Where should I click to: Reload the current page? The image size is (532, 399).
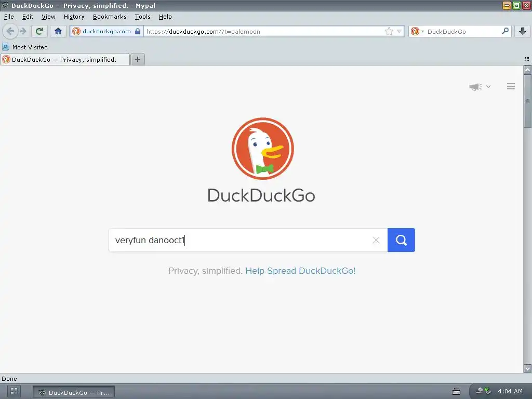[39, 32]
